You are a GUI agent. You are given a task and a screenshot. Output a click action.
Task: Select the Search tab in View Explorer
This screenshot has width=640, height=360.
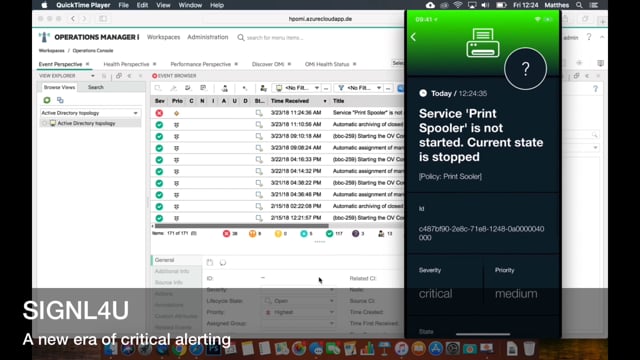pyautogui.click(x=96, y=87)
